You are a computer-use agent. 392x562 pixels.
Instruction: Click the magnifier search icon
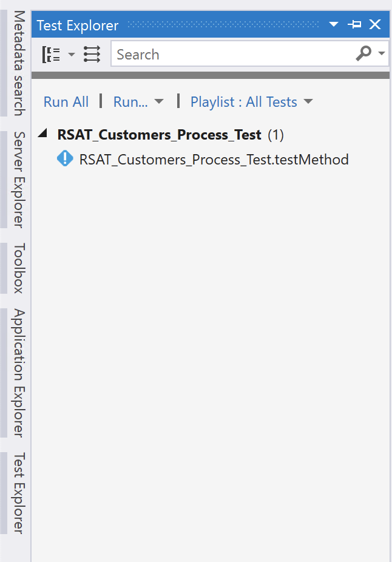pos(363,53)
